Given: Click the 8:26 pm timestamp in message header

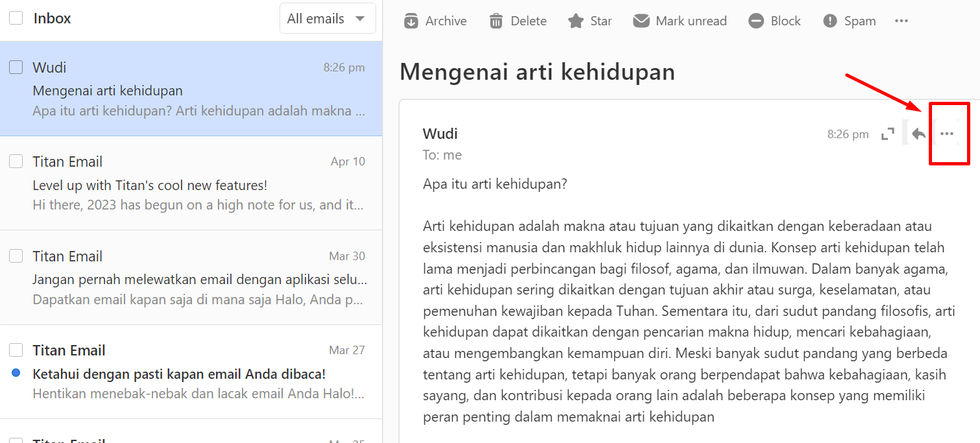Looking at the screenshot, I should point(848,134).
